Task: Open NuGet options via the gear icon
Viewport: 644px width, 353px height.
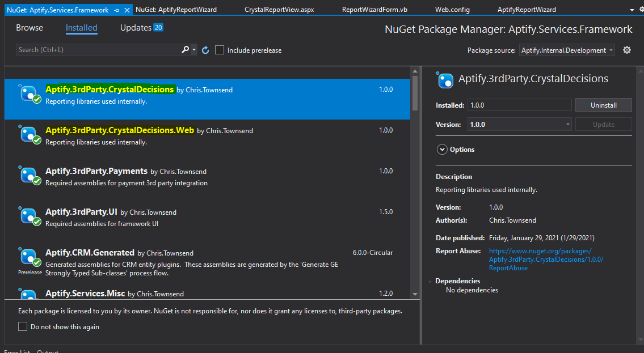Action: tap(626, 50)
